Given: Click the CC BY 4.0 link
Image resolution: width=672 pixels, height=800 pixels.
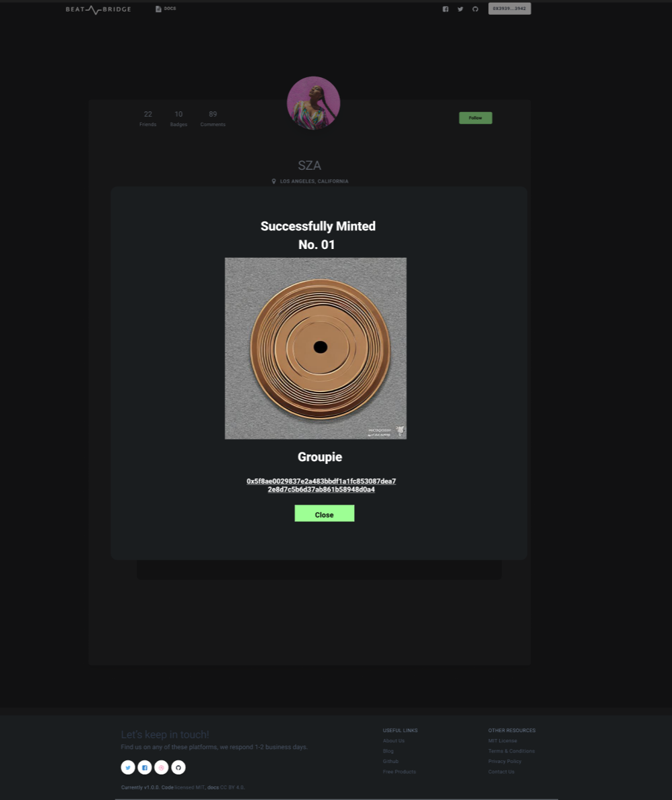Looking at the screenshot, I should pos(232,787).
